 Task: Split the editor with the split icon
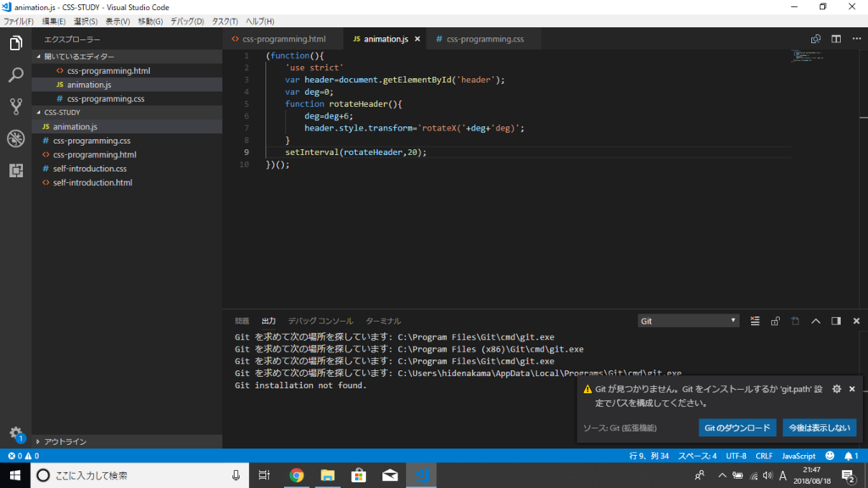(836, 39)
